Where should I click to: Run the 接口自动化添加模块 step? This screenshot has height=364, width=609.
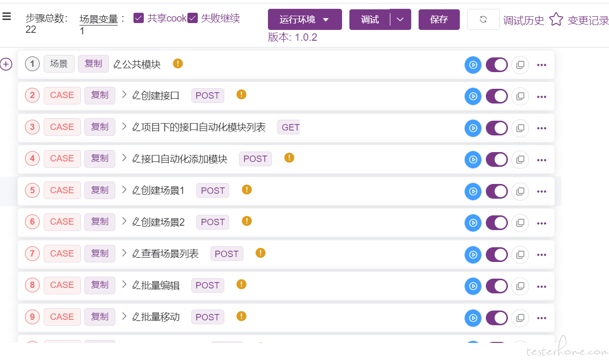click(473, 159)
